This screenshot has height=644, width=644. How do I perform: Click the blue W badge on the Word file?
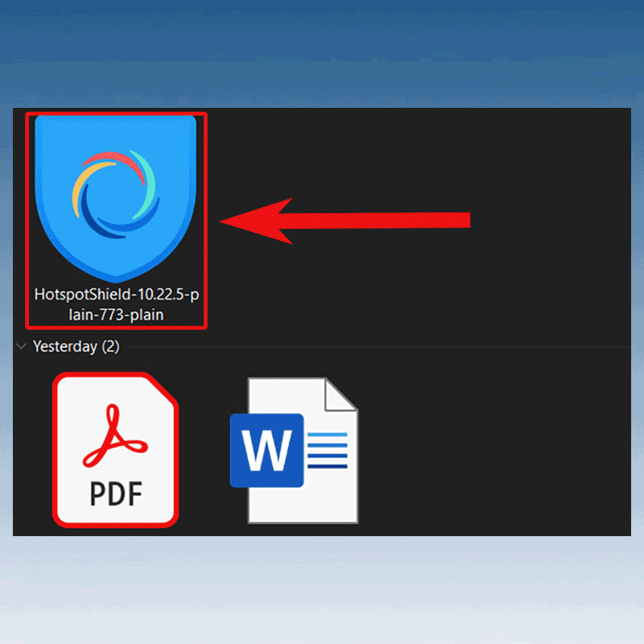pos(266,450)
